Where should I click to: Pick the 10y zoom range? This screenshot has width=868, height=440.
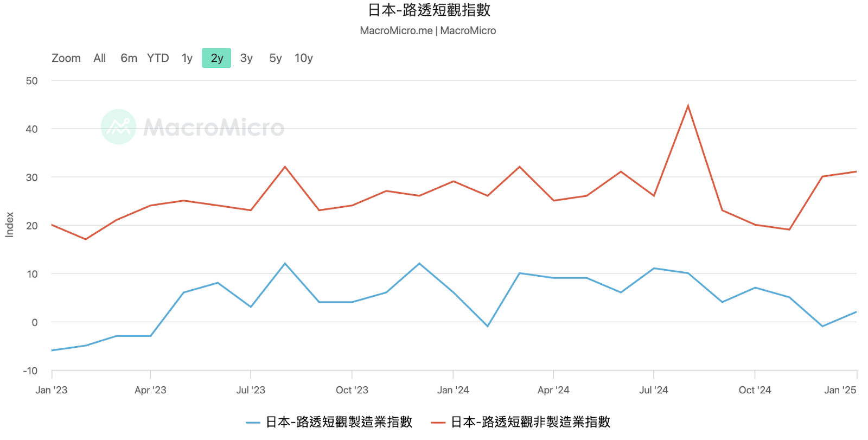[x=304, y=58]
